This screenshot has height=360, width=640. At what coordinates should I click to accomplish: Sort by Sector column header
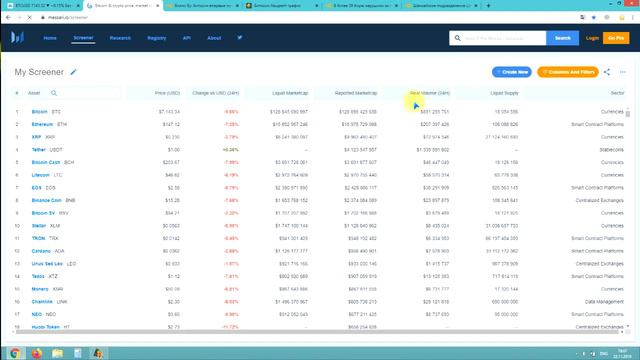pos(618,93)
